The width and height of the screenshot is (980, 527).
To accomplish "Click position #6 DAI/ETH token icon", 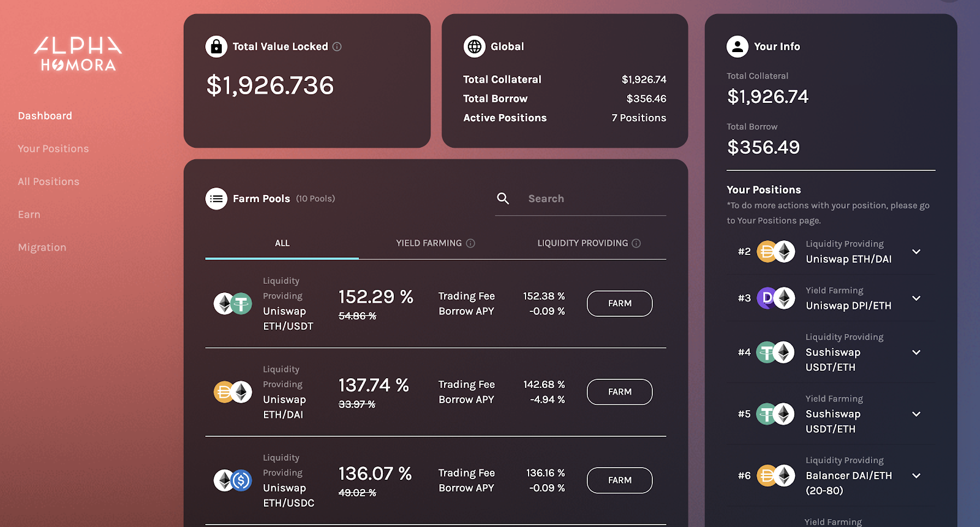I will pos(776,476).
